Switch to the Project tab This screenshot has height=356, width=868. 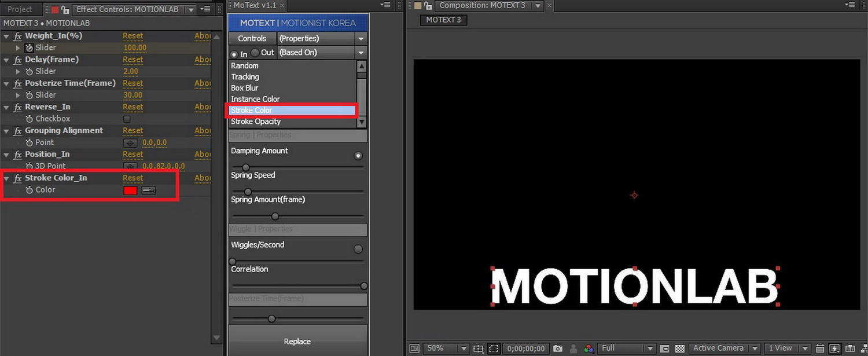coord(20,9)
